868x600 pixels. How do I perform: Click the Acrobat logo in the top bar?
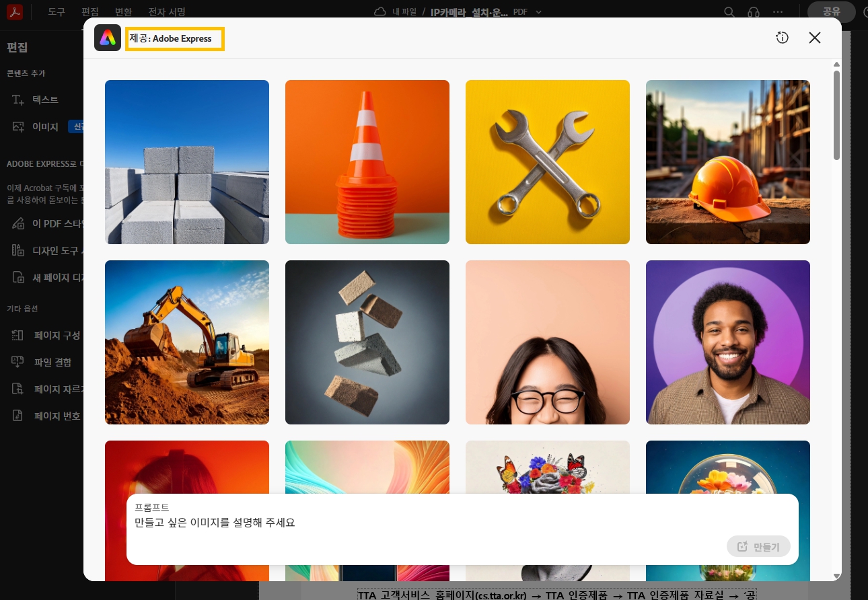coord(15,12)
